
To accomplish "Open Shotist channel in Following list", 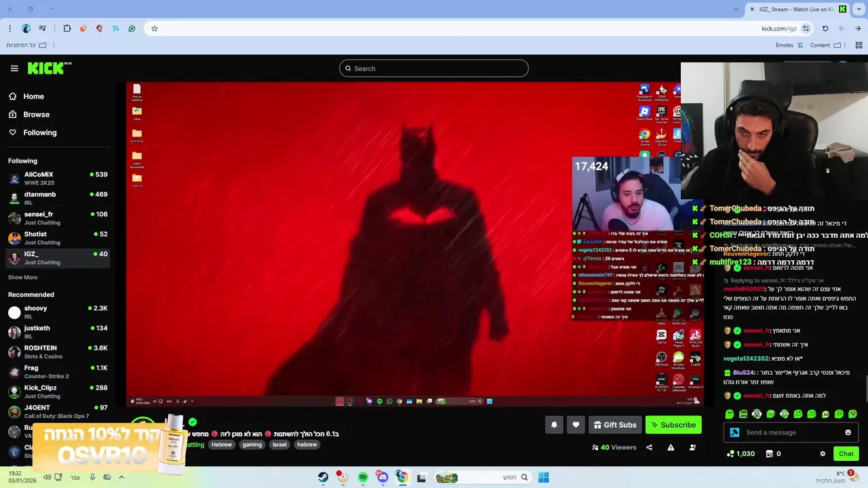I will [58, 238].
